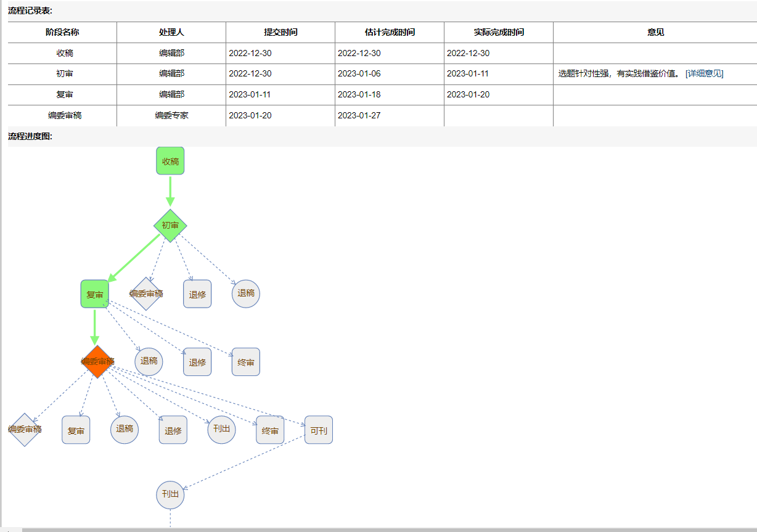Click the 流程进度图 section heading
Image resolution: width=757 pixels, height=532 pixels.
[30, 136]
